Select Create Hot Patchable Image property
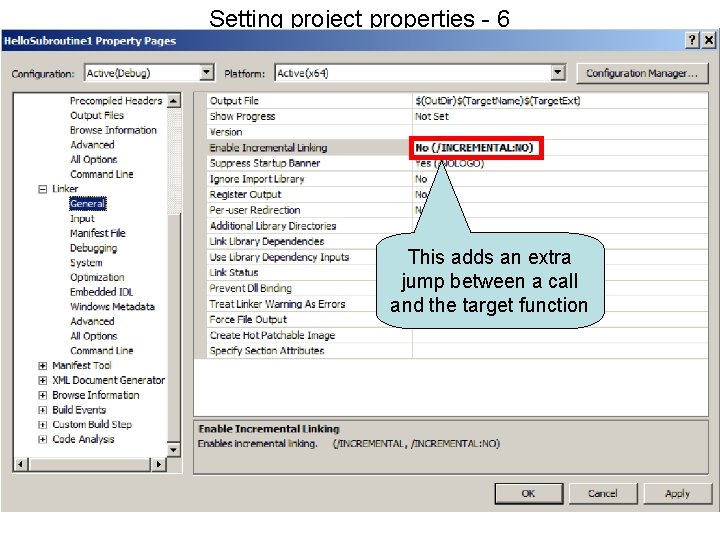The width and height of the screenshot is (720, 540). (458, 335)
